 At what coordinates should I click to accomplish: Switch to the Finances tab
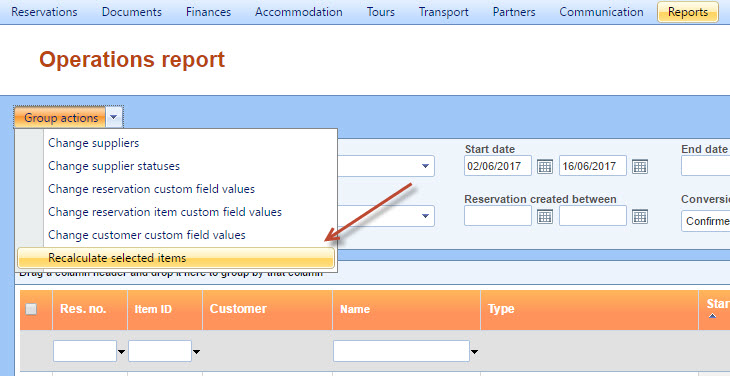208,12
